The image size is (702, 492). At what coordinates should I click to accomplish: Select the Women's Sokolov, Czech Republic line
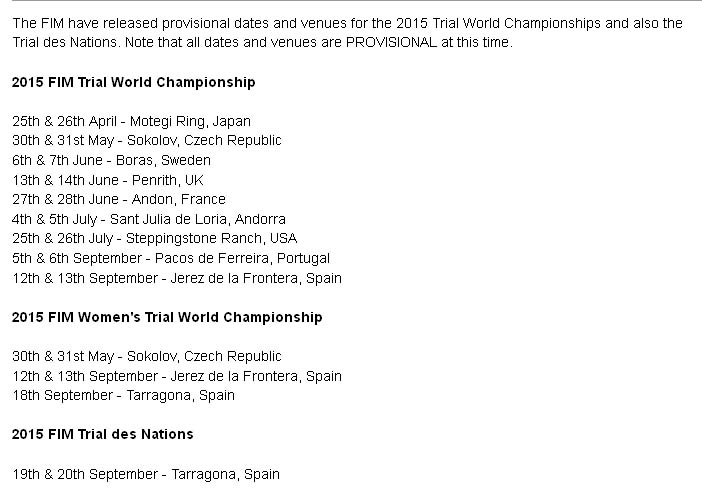click(x=147, y=356)
